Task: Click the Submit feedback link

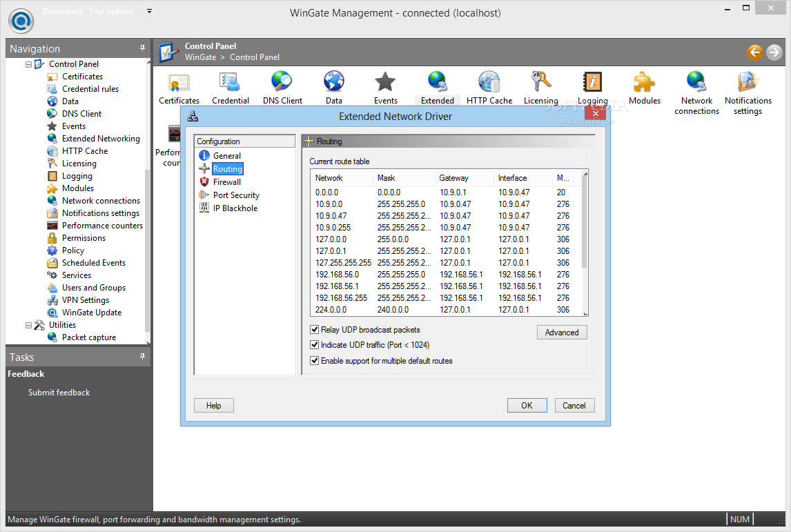Action: pos(59,393)
